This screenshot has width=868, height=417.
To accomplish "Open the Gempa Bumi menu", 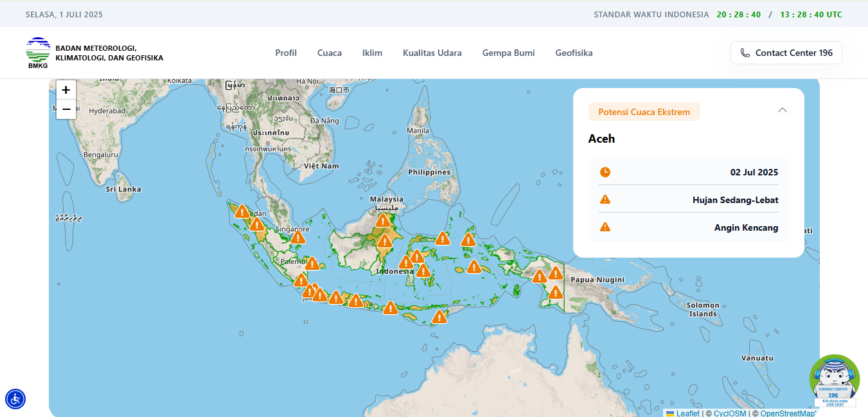I will pos(508,53).
